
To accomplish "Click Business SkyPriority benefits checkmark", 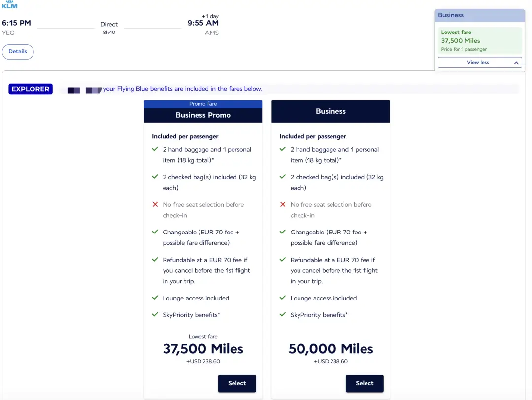I will [x=283, y=314].
